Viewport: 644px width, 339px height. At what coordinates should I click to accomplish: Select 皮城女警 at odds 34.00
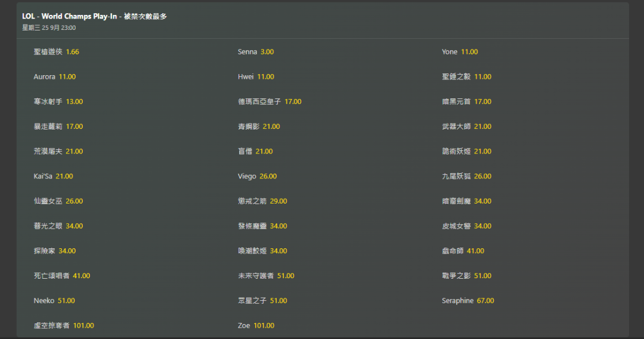[x=466, y=226]
